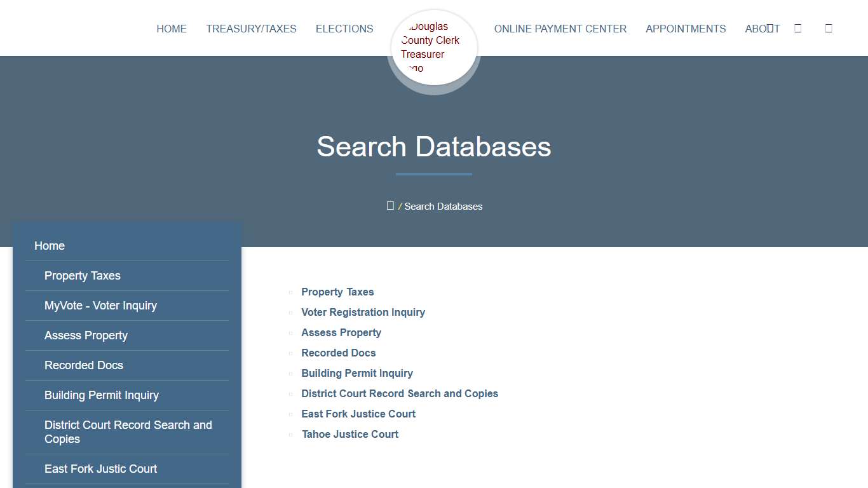Open Building Permit Inquiry sidebar entry

102,395
